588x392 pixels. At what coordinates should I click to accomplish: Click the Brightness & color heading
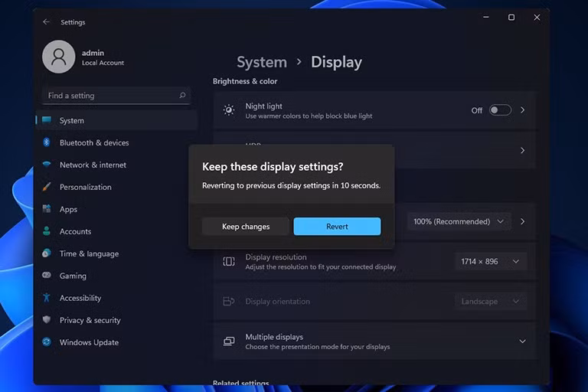[x=245, y=81]
